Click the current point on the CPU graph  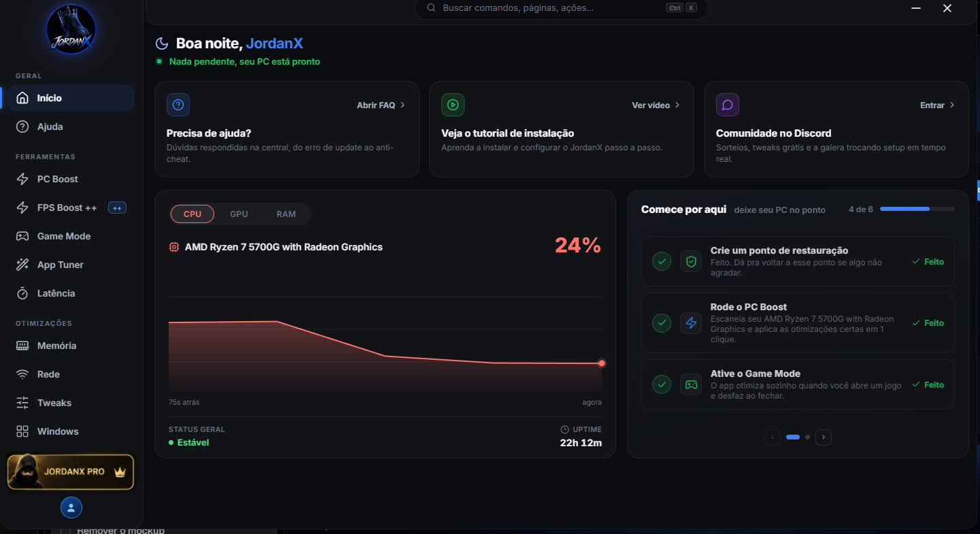602,363
